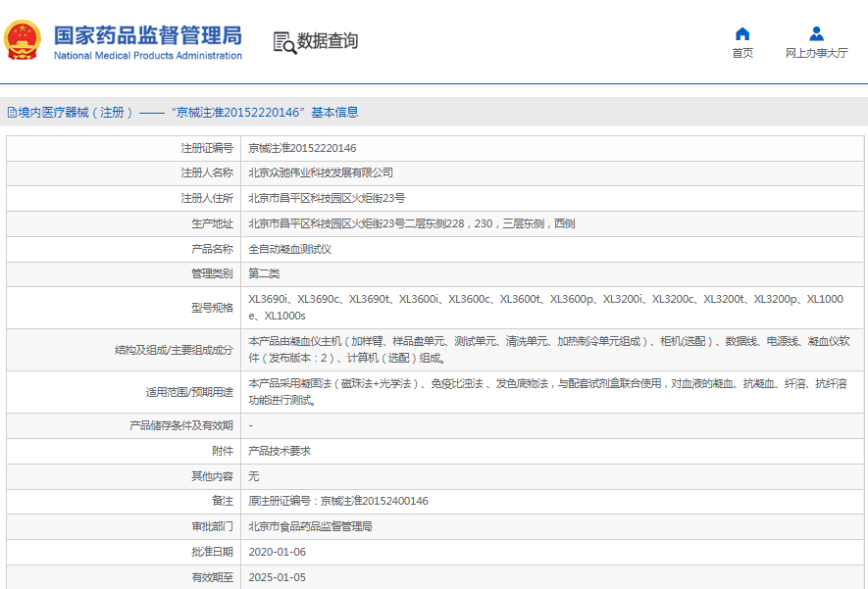The width and height of the screenshot is (868, 589).
Task: Click the 第二类 management category value
Action: [264, 273]
